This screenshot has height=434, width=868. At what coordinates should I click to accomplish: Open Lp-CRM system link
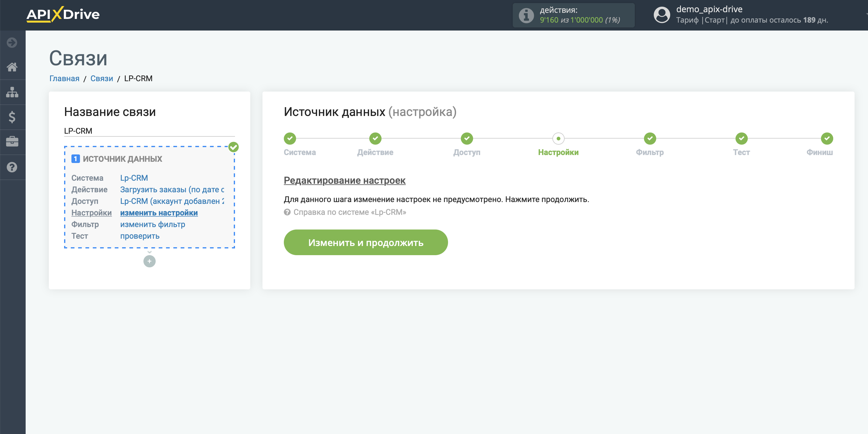134,178
